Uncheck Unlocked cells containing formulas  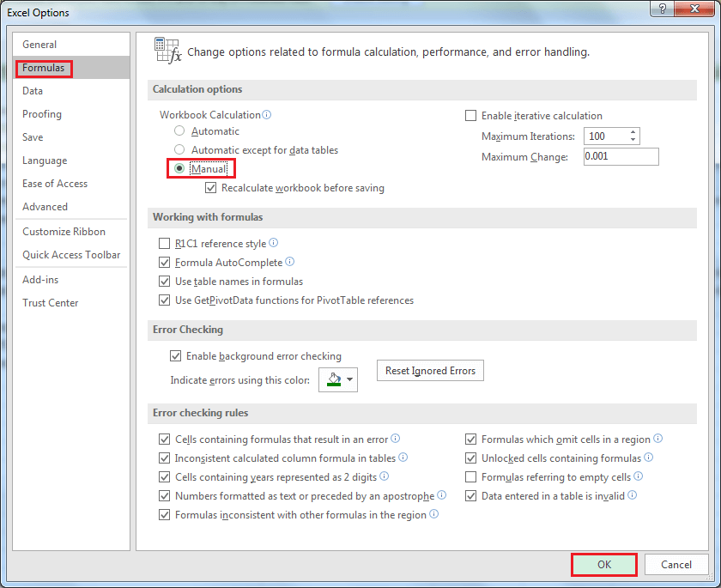471,458
